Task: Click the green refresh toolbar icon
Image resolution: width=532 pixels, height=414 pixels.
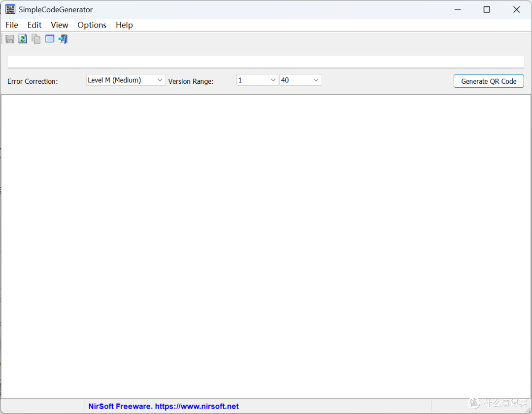Action: coord(23,39)
